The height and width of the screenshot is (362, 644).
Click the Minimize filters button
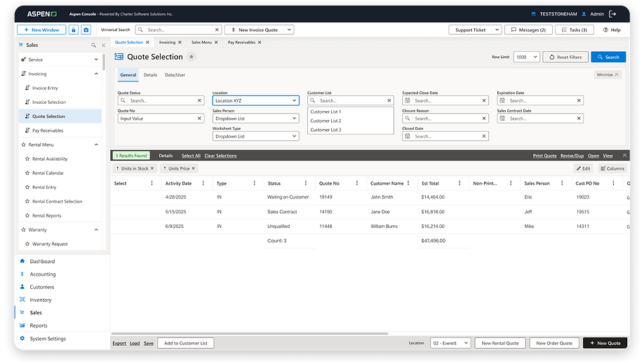click(x=608, y=75)
